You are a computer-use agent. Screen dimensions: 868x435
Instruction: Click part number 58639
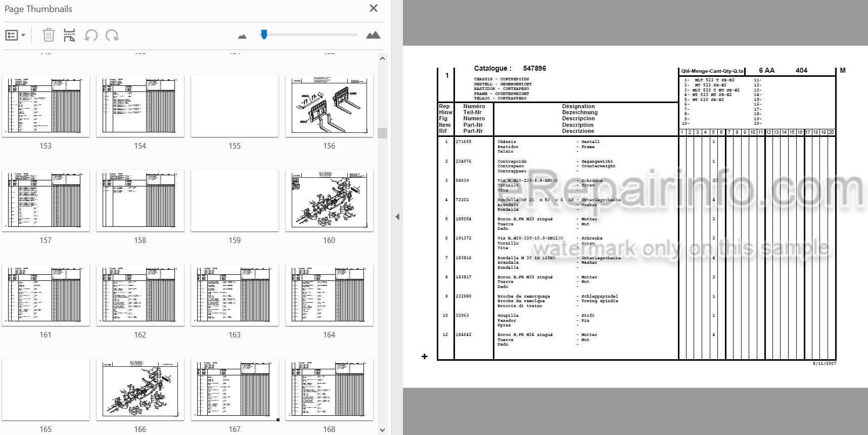click(462, 180)
